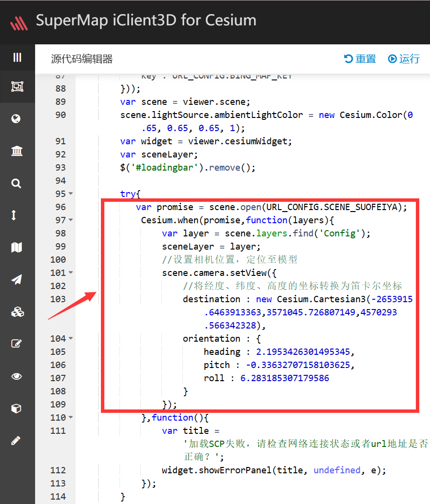This screenshot has height=504, width=430.
Task: Click the 重置 reset button
Action: coord(360,59)
